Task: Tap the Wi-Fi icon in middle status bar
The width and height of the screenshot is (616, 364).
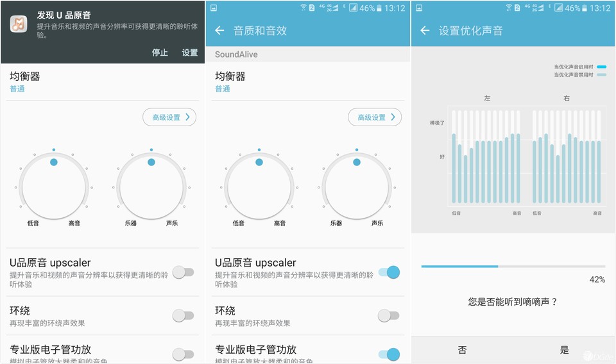Action: [304, 8]
